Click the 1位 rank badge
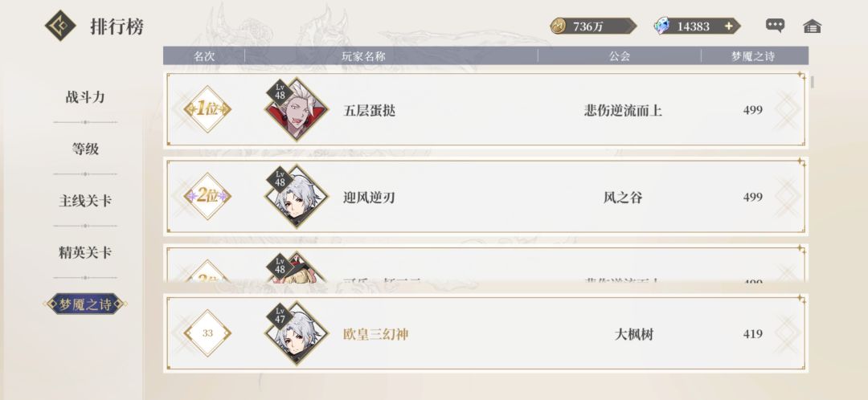Image resolution: width=868 pixels, height=400 pixels. 207,109
